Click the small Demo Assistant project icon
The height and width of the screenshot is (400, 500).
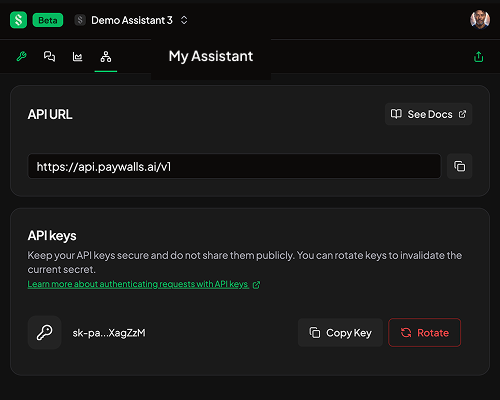pos(80,20)
